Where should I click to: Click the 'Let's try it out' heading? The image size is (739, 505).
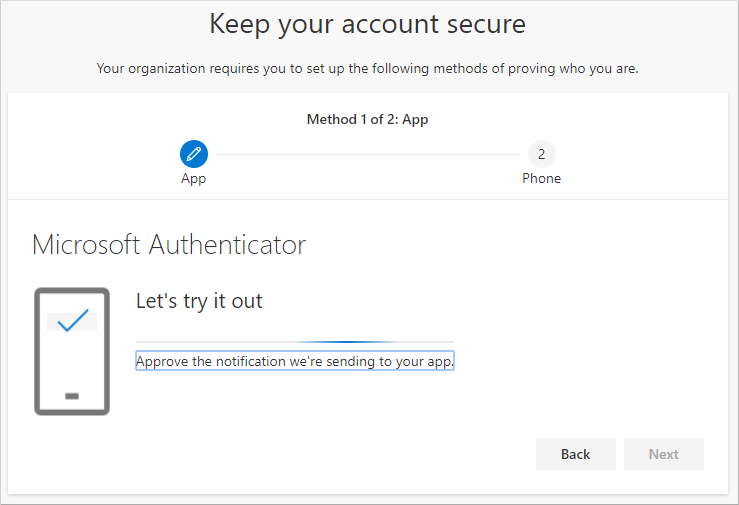click(x=199, y=301)
